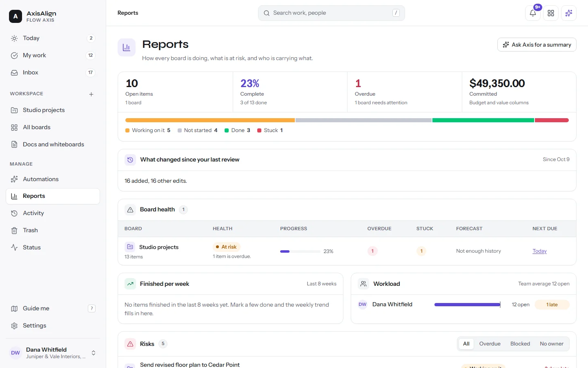The width and height of the screenshot is (588, 368).
Task: Click the sparkle AI assistant icon in header
Action: 569,13
